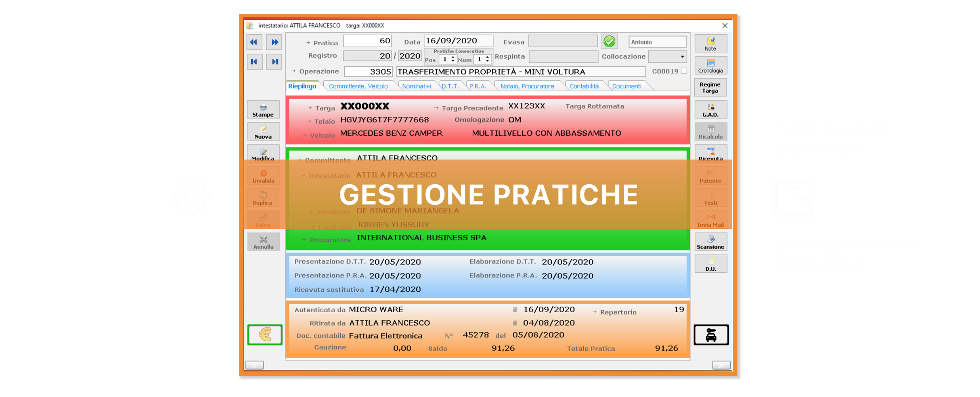Click the Data field 16/09/2020
The height and width of the screenshot is (397, 980).
pos(458,41)
